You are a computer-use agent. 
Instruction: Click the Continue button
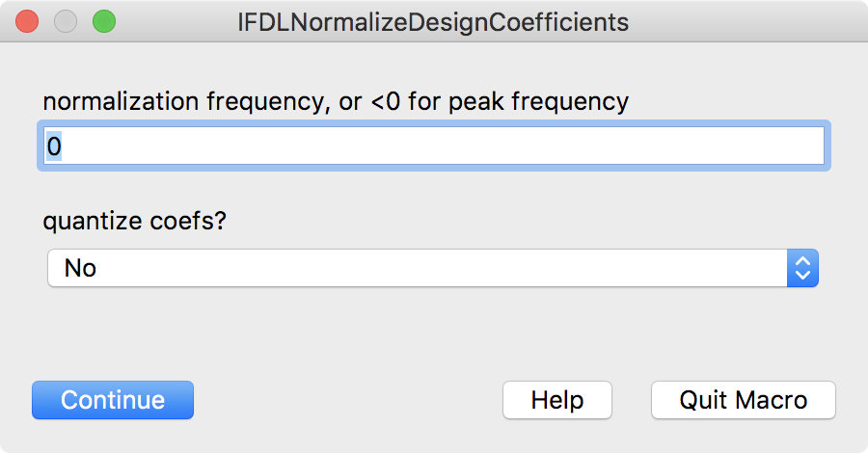tap(113, 400)
